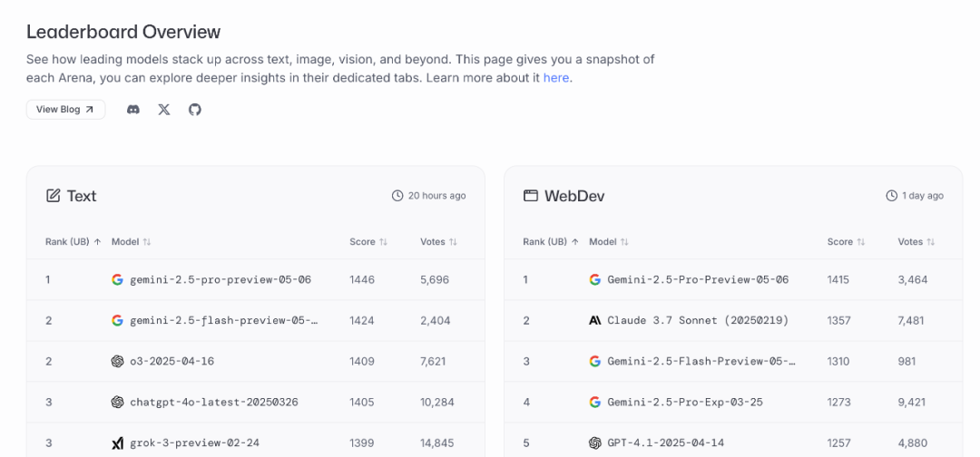Image resolution: width=980 pixels, height=457 pixels.
Task: Open the X (Twitter) icon link
Action: [163, 109]
